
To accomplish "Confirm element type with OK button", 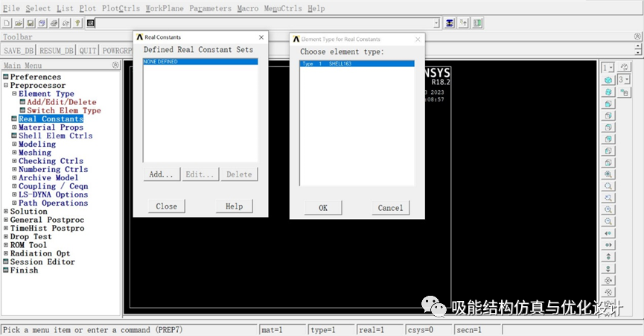I will click(323, 208).
